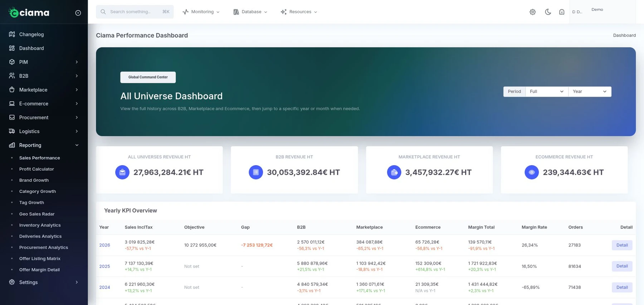Viewport: 644px width, 305px height.
Task: Open Inventory Analytics report
Action: point(40,225)
